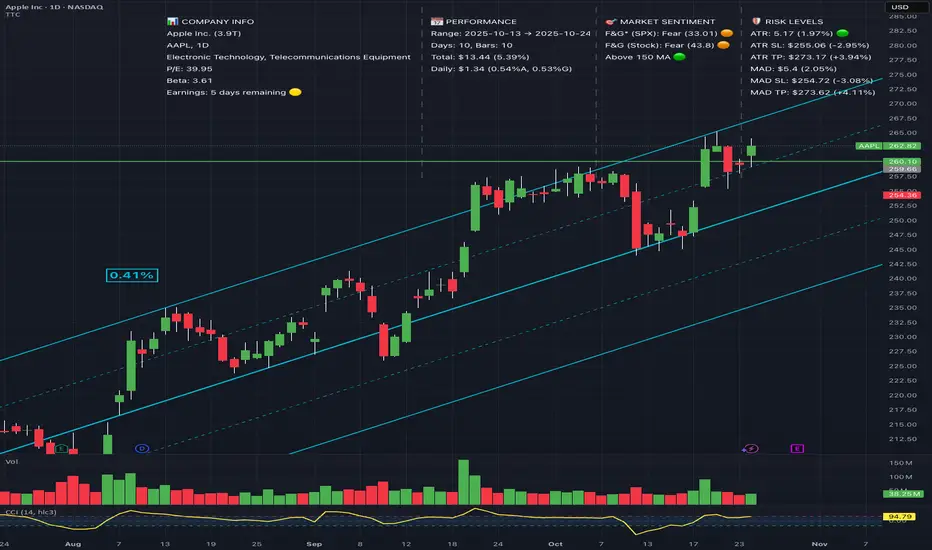Viewport: 932px width, 550px height.
Task: Click the COMPANY INFO heading
Action: click(218, 21)
